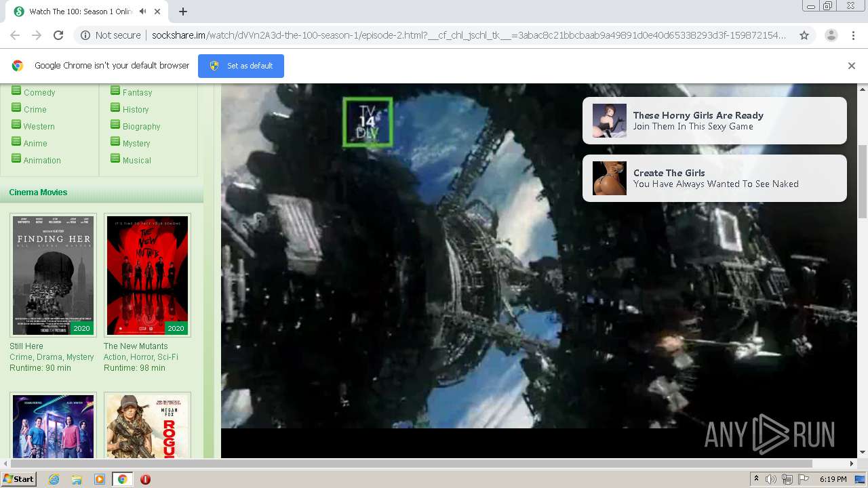Reload the current page
The image size is (868, 488).
[58, 35]
